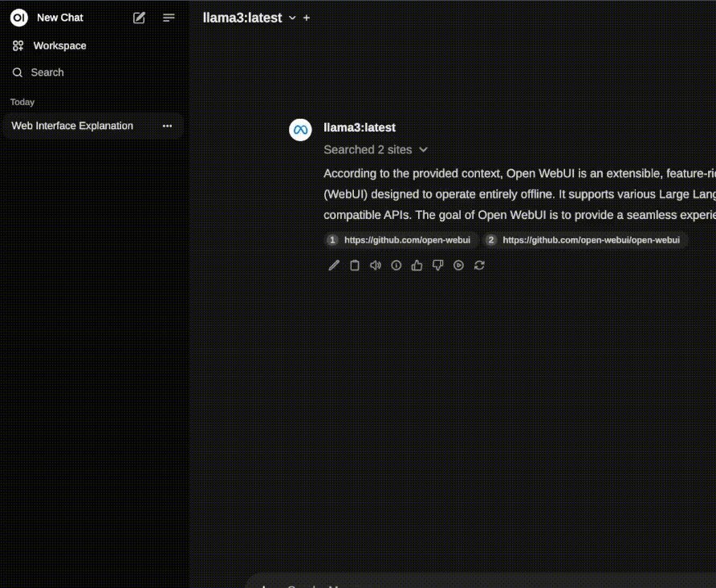
Task: Open the llama3:latest model selector dropdown
Action: 250,18
